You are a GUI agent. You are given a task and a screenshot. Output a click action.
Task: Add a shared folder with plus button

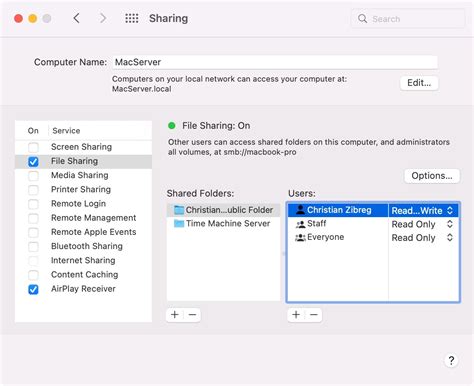[x=175, y=315]
